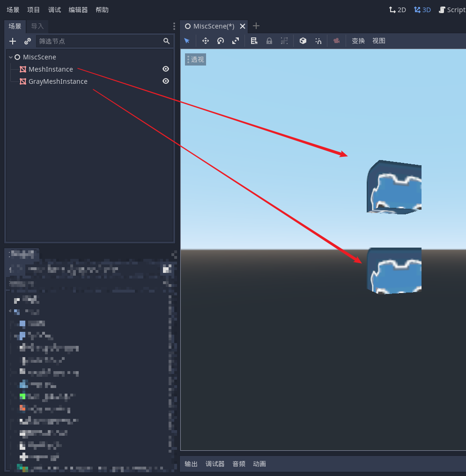The height and width of the screenshot is (476, 466).
Task: Click the list-select tool icon
Action: click(x=254, y=41)
